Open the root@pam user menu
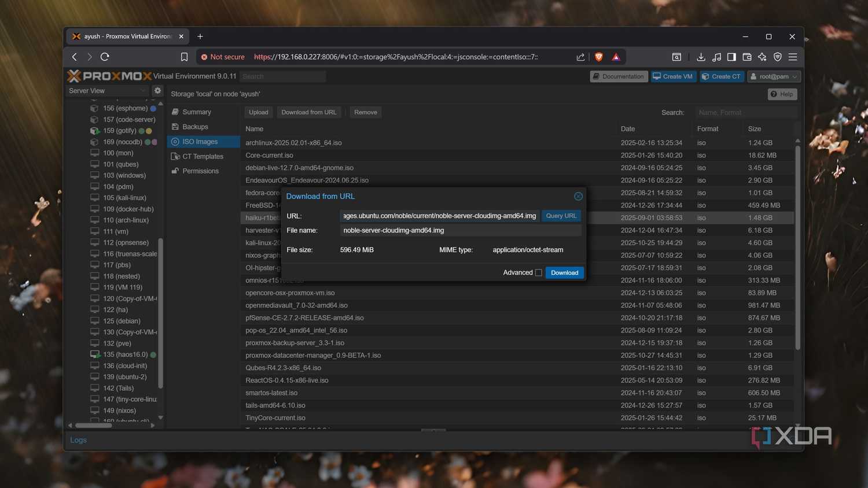Screen dimensions: 868x488 pos(774,76)
